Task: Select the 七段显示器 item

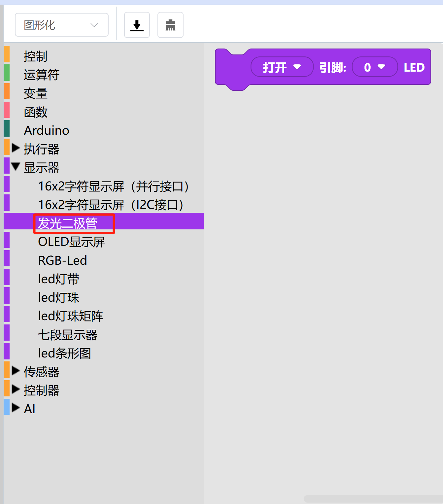Action: tap(68, 335)
